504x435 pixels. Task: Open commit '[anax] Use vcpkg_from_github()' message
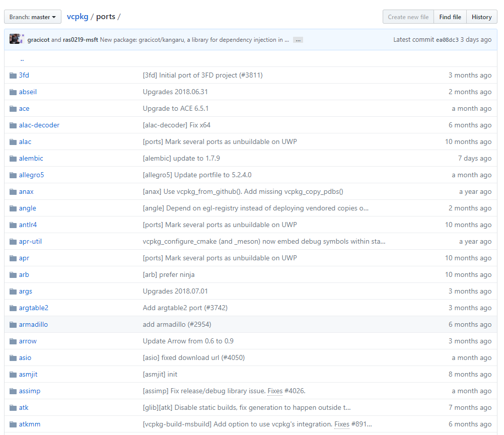click(243, 192)
